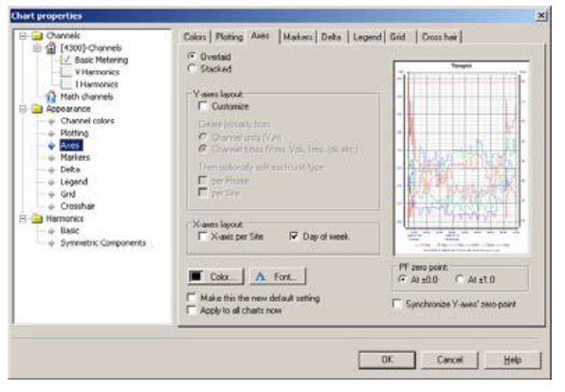Open the Color... picker button
This screenshot has width=565, height=392.
pyautogui.click(x=216, y=276)
